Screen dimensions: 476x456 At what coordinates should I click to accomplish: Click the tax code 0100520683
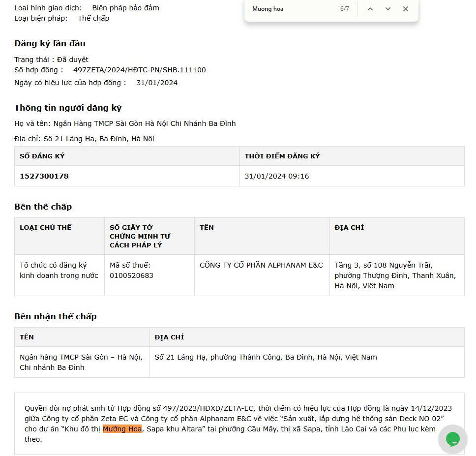(x=131, y=275)
